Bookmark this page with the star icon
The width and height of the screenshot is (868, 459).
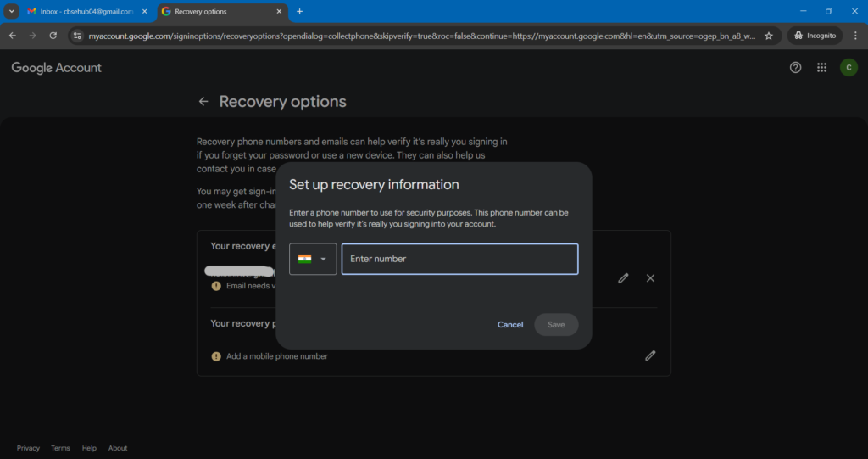point(769,36)
